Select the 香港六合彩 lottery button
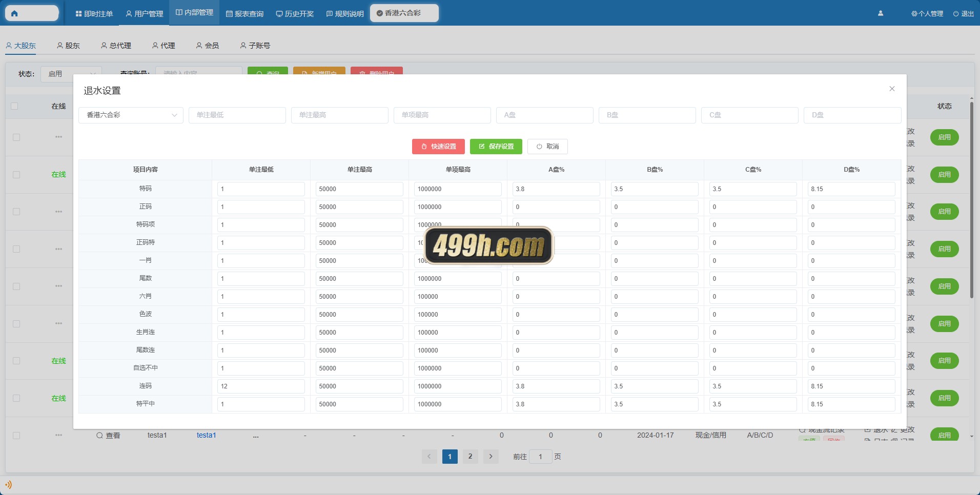 pos(404,13)
